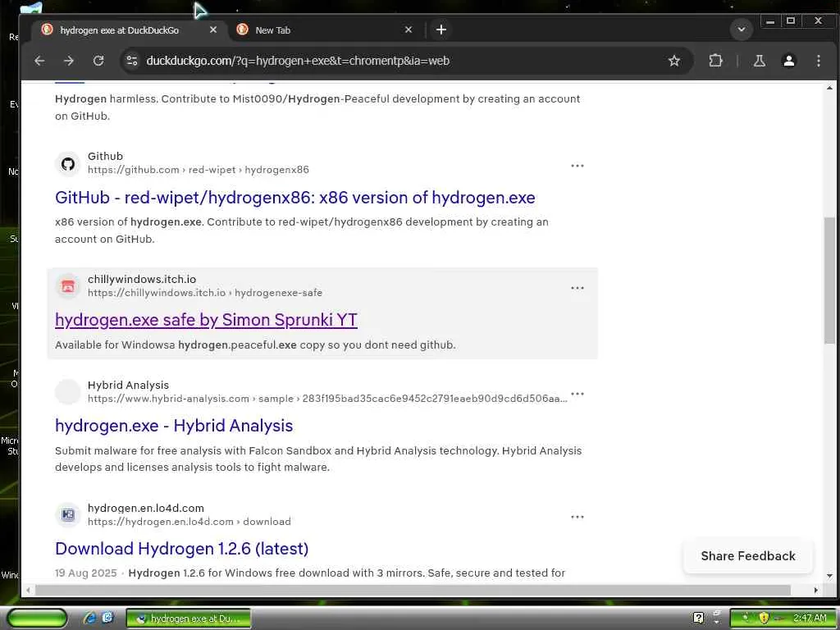Image resolution: width=840 pixels, height=630 pixels.
Task: Click snippet 'Hydrogen harmless. Contribute to Mist0090'
Action: [x=317, y=107]
